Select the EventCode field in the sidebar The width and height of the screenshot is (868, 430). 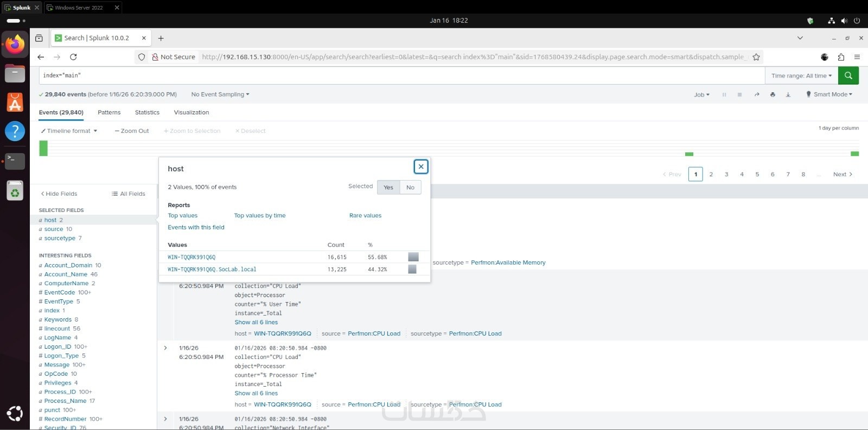click(59, 292)
